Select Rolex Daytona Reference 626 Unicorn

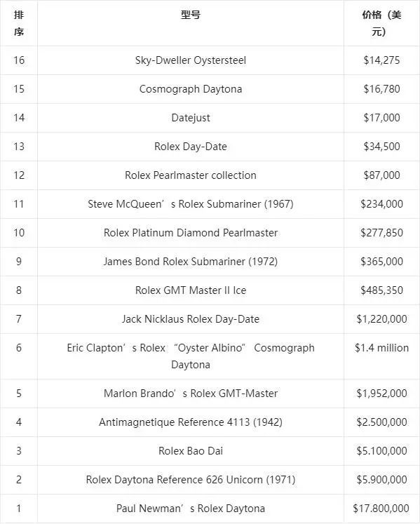pos(191,479)
